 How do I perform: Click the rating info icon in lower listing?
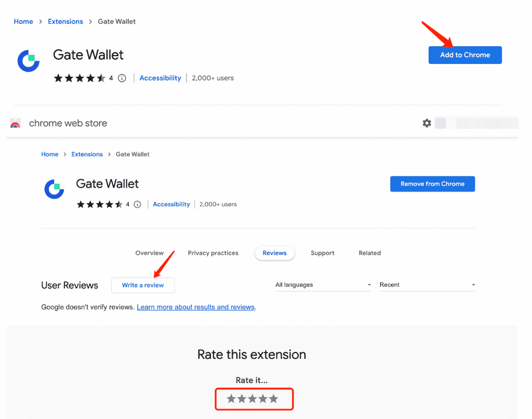coord(137,205)
